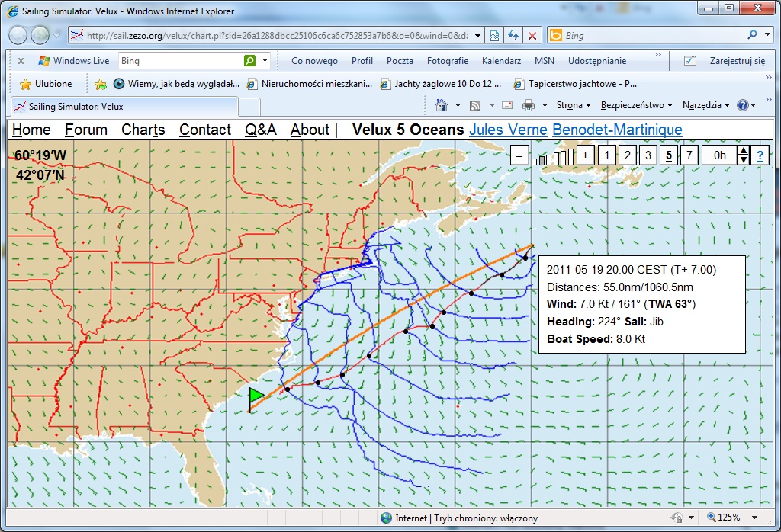Open Udostępnianie in Windows Live toolbar
The height and width of the screenshot is (532, 781).
coord(597,61)
